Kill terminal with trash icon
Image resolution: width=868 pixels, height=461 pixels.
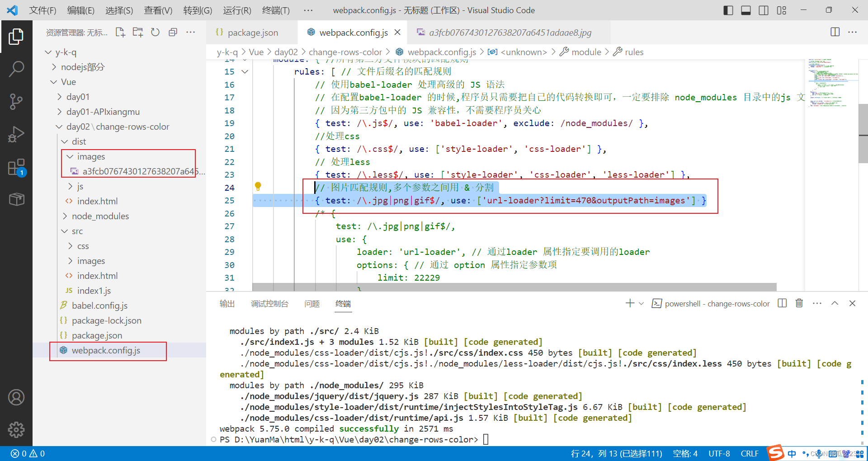coord(799,303)
